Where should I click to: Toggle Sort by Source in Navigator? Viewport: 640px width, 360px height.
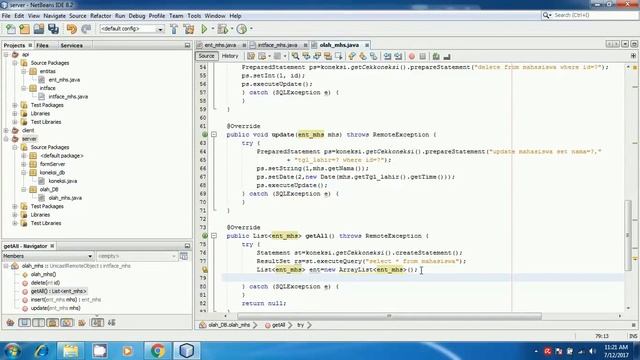111,322
